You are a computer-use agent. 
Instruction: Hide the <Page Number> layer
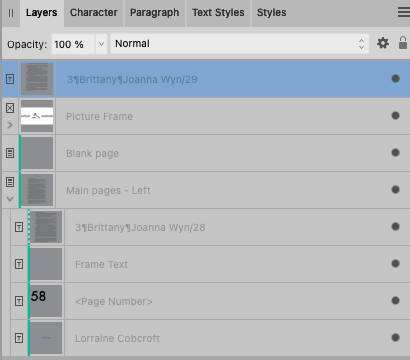[x=395, y=301]
